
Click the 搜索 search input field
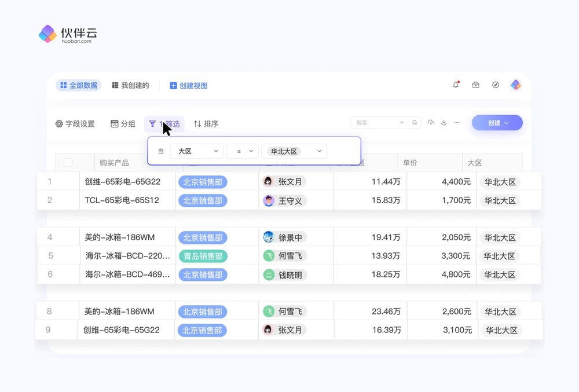(x=376, y=123)
